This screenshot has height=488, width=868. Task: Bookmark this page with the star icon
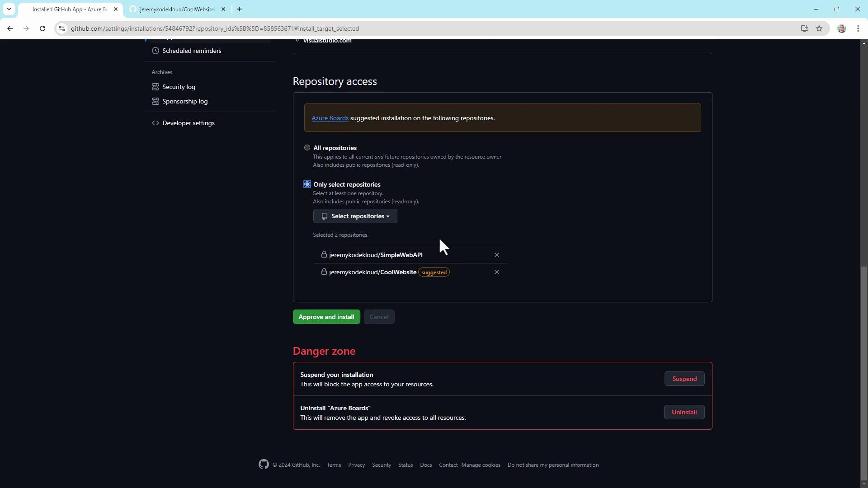pyautogui.click(x=819, y=28)
